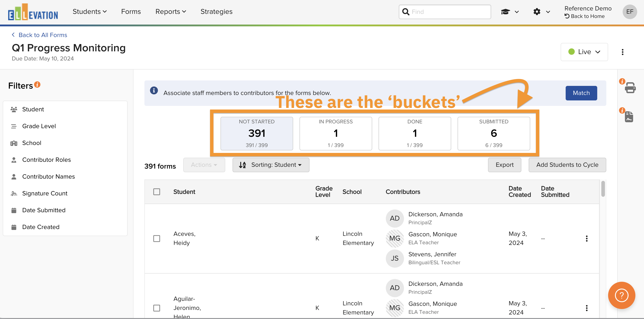This screenshot has height=319, width=644.
Task: Expand the Contributor Names filter
Action: (65, 177)
